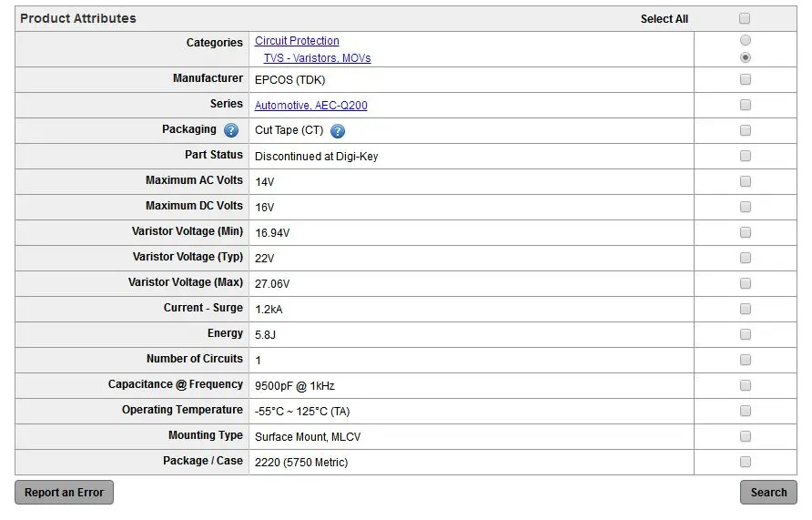The image size is (812, 520).
Task: Tick the Varistor Voltage (Min) checkbox
Action: click(x=746, y=232)
